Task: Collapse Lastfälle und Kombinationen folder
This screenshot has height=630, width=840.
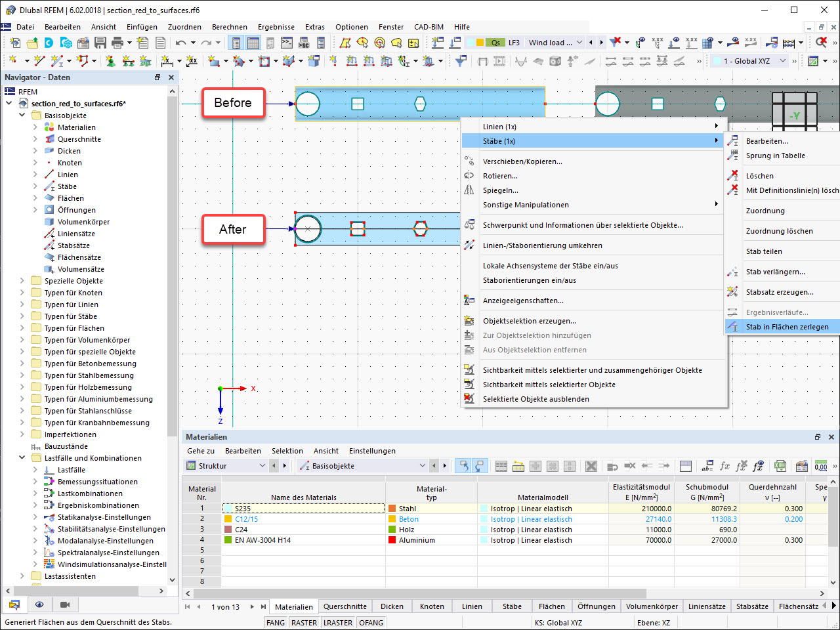Action: (x=22, y=458)
